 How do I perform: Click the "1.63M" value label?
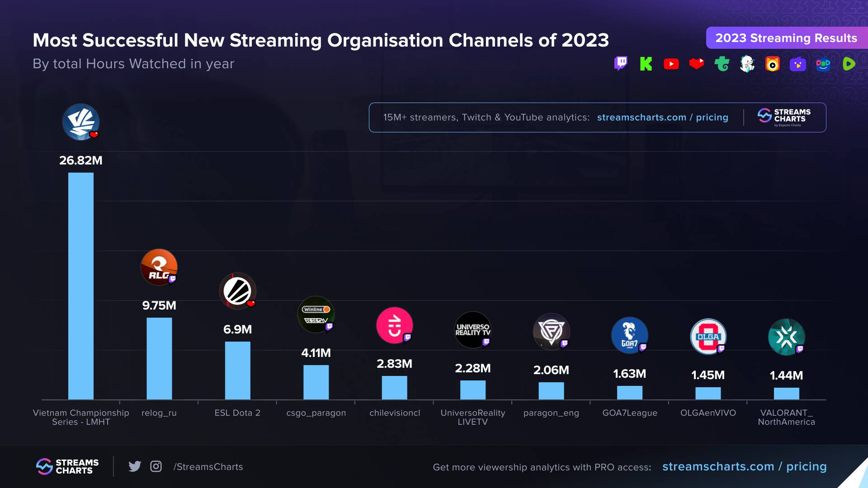(630, 374)
